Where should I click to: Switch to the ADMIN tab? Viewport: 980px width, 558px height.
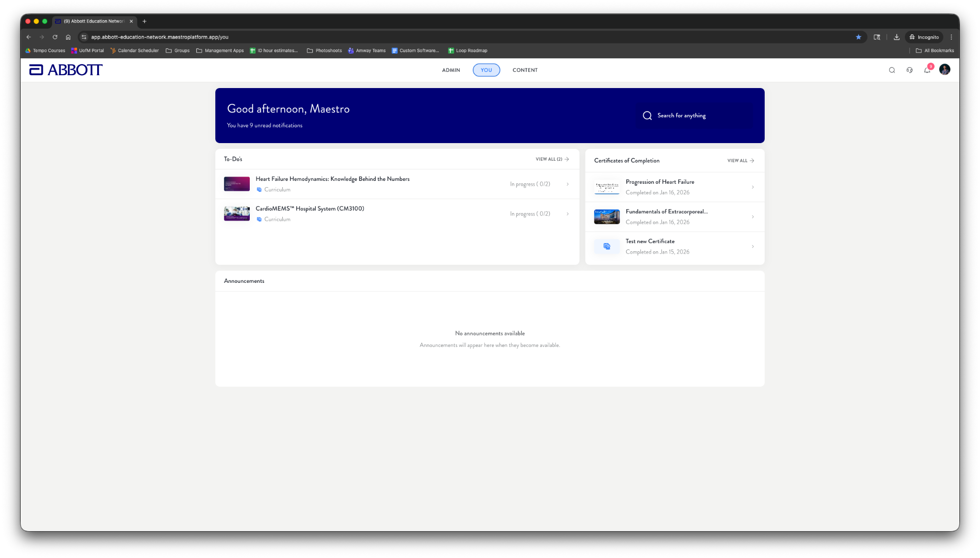(x=451, y=70)
